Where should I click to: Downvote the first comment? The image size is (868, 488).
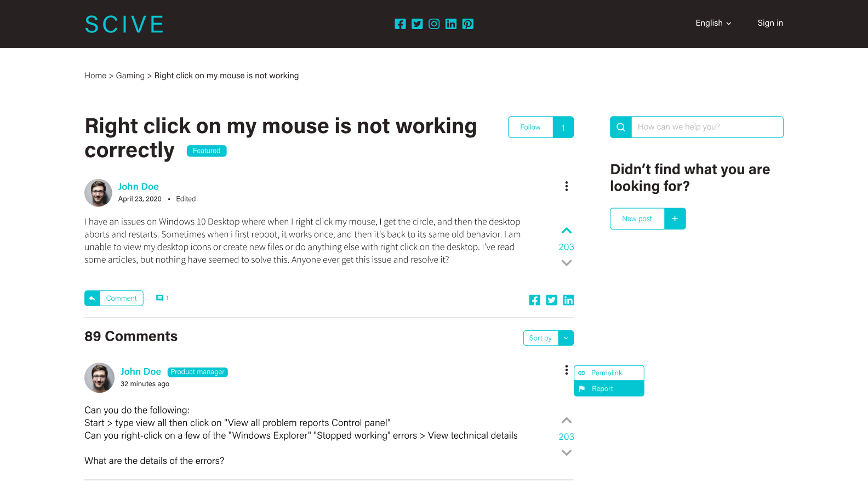(x=567, y=453)
